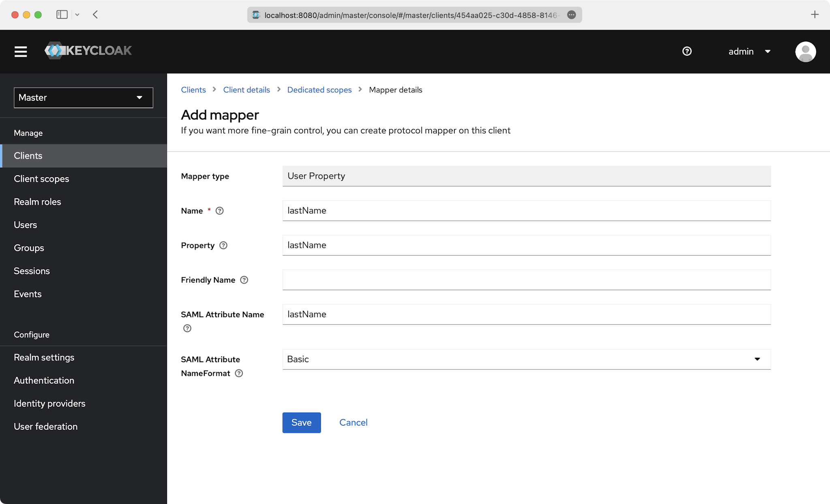The image size is (830, 504).
Task: Click the Client details breadcrumb
Action: coord(247,89)
